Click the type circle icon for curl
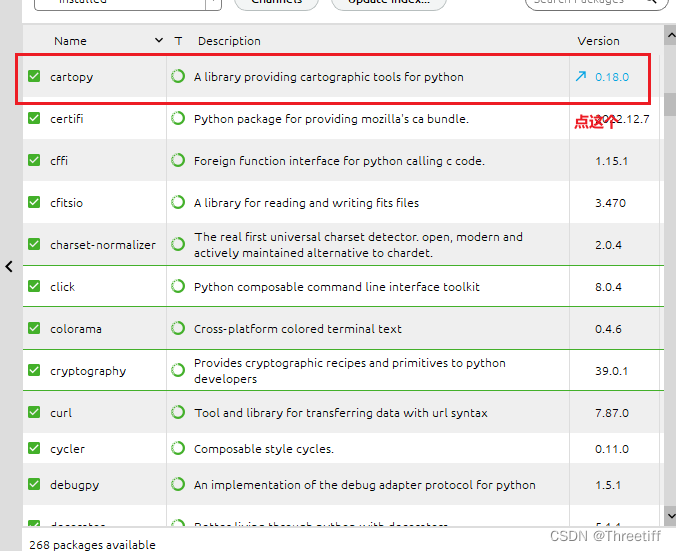Image resolution: width=676 pixels, height=551 pixels. [x=178, y=412]
